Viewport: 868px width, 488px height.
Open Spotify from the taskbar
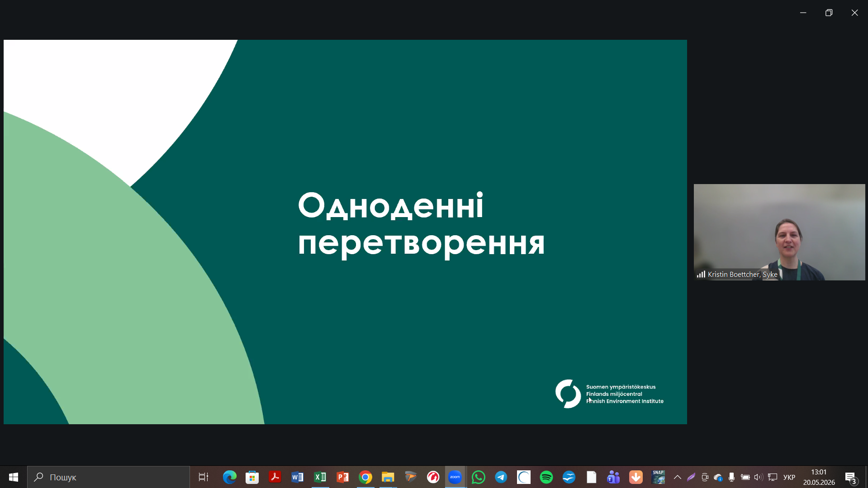pyautogui.click(x=546, y=477)
